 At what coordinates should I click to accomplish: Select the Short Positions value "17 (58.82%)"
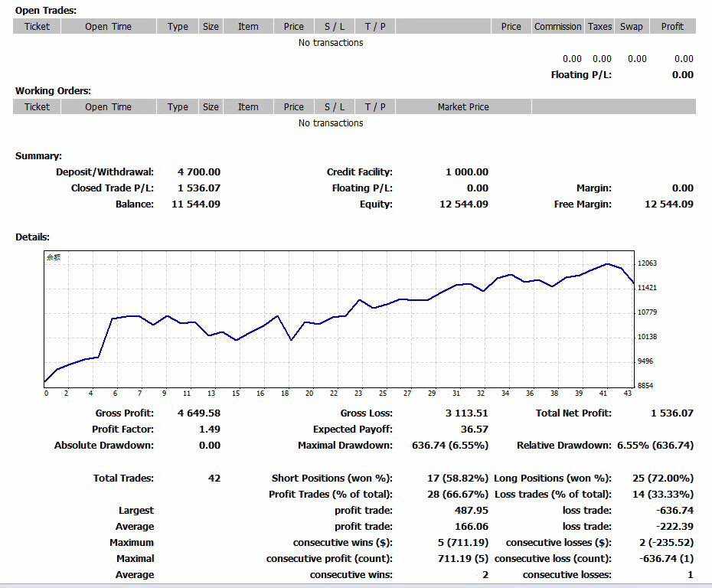[458, 478]
